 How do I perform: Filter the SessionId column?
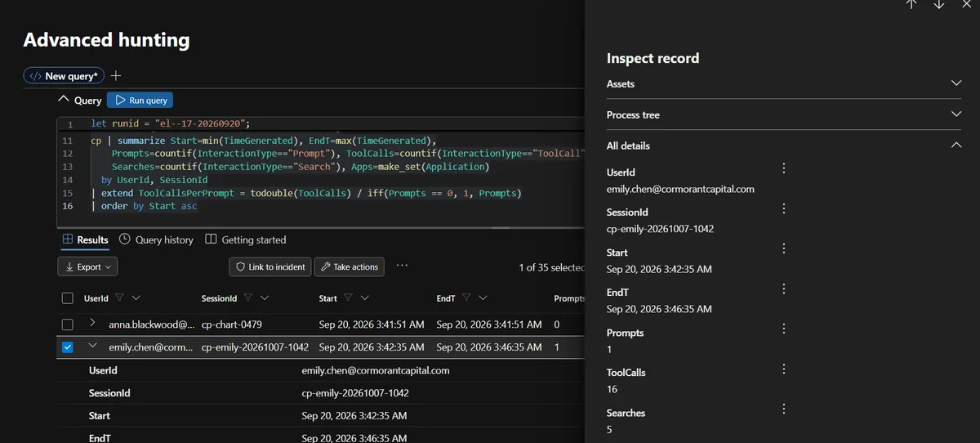(248, 298)
